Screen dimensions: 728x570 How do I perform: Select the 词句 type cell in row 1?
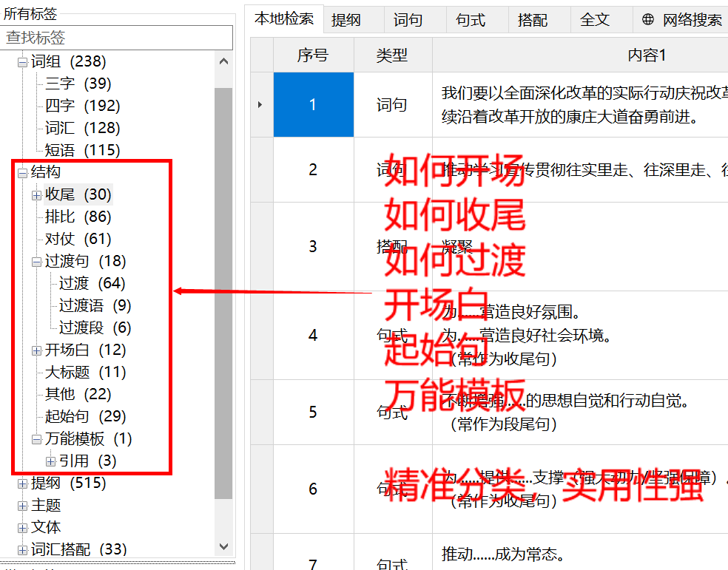click(x=392, y=105)
